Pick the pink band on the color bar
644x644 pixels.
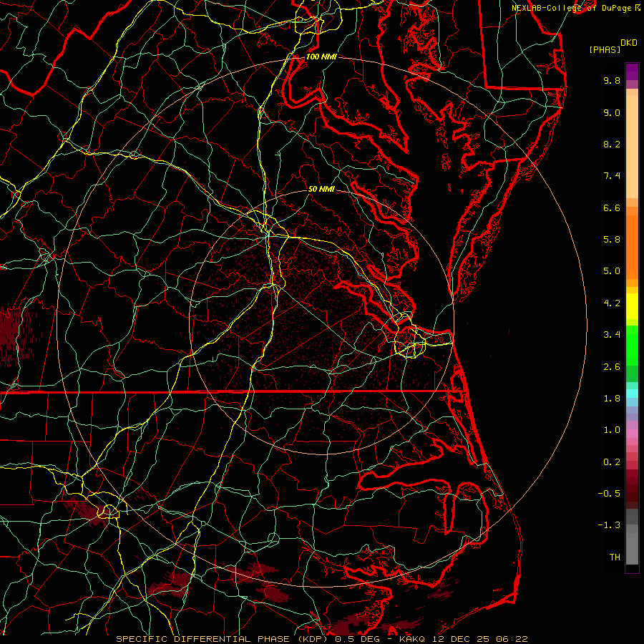632,434
